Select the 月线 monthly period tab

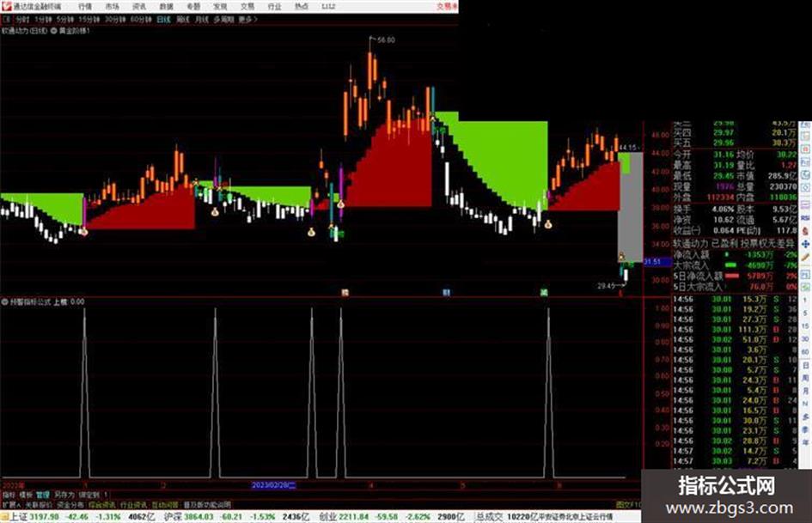tap(201, 19)
